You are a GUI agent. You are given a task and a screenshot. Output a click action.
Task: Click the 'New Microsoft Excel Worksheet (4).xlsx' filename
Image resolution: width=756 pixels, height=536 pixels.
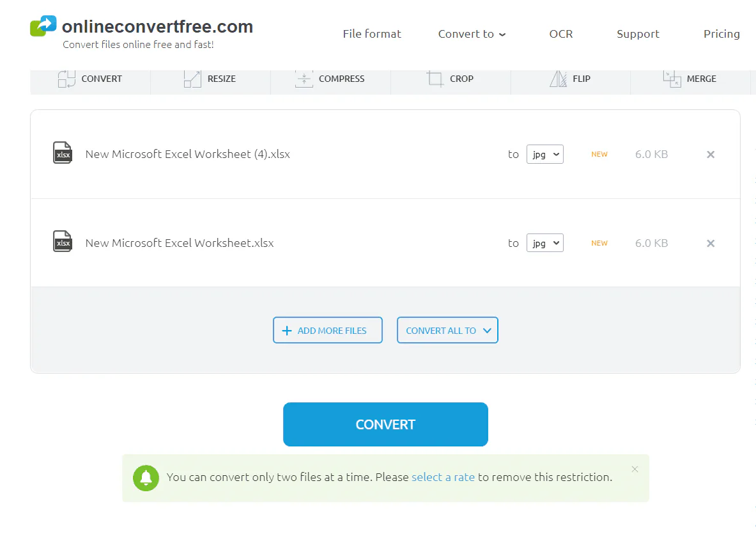tap(187, 154)
